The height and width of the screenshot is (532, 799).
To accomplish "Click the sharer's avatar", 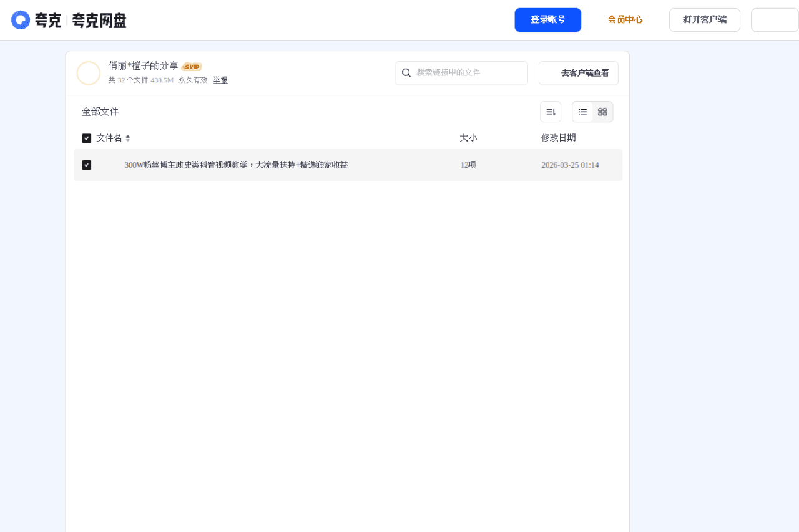I will pos(89,73).
